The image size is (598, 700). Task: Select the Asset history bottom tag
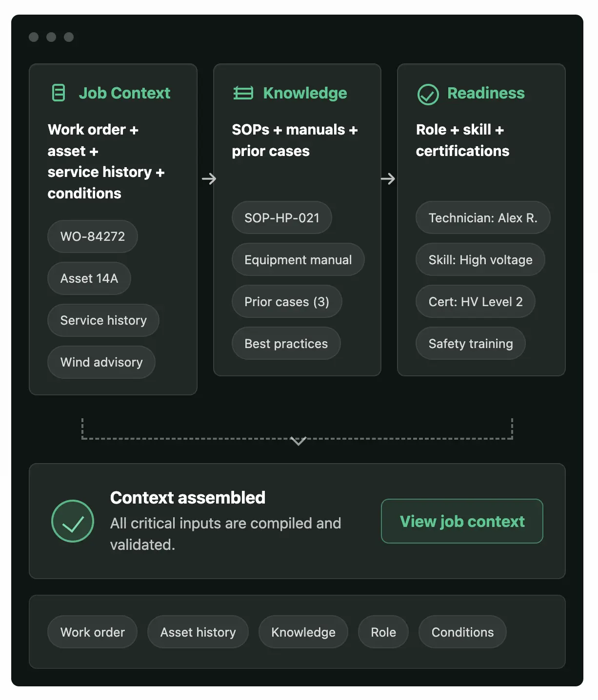(x=198, y=632)
